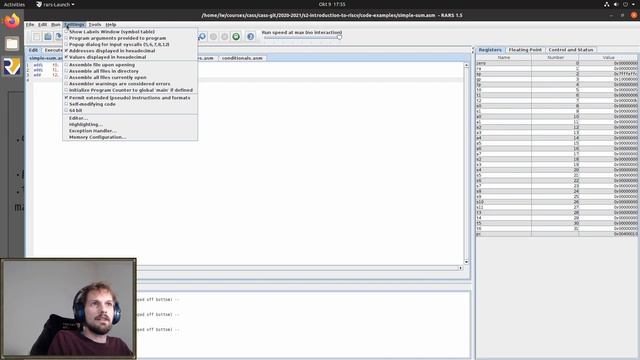Click the green Reset toolbar icon
Image resolution: width=640 pixels, height=360 pixels.
(236, 37)
